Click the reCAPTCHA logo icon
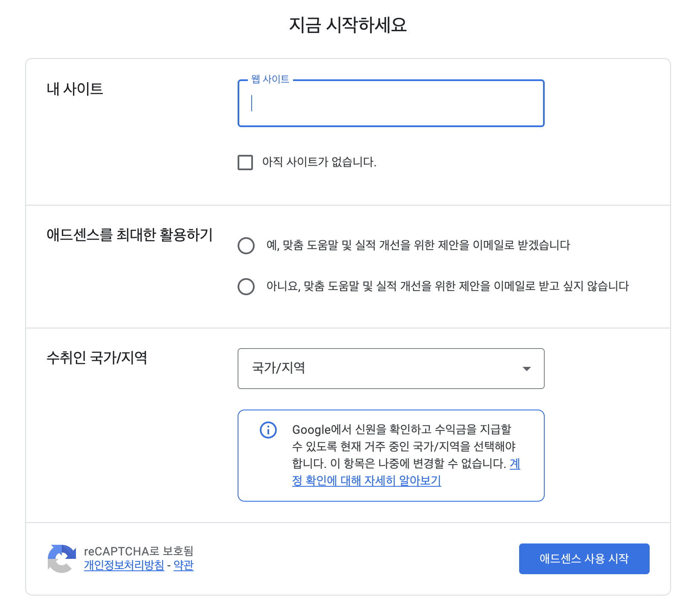The width and height of the screenshot is (697, 616). (62, 558)
